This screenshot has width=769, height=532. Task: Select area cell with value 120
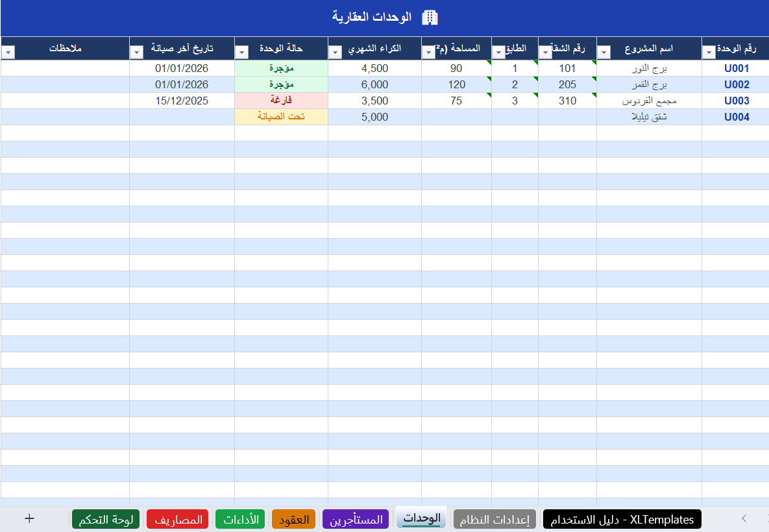[x=457, y=84]
